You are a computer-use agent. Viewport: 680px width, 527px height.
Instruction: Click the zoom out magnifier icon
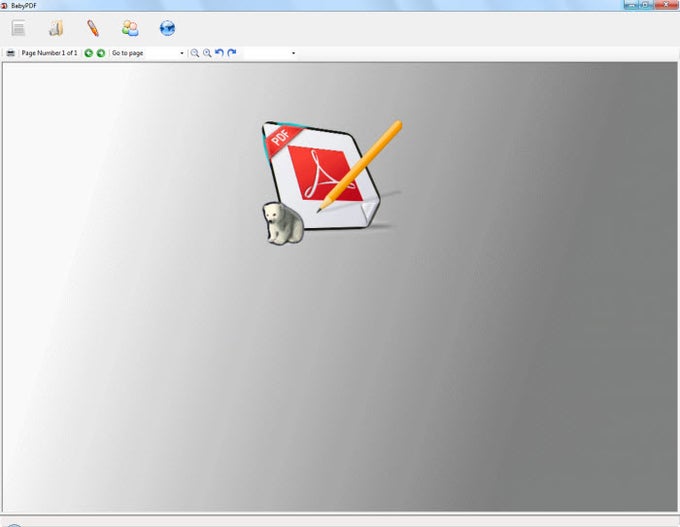pyautogui.click(x=195, y=53)
